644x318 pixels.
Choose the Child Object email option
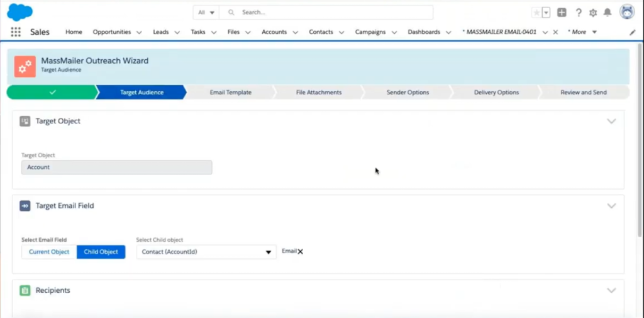(101, 252)
